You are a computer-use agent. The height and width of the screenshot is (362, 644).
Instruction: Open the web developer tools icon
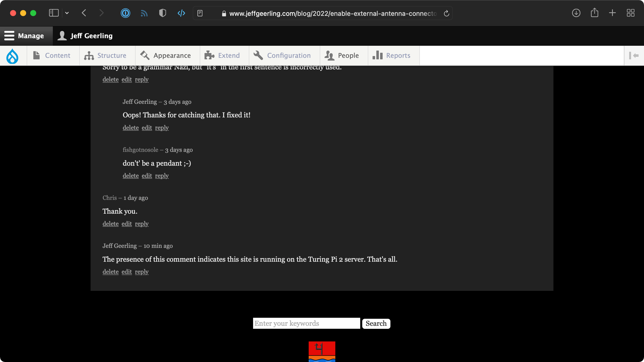tap(181, 13)
